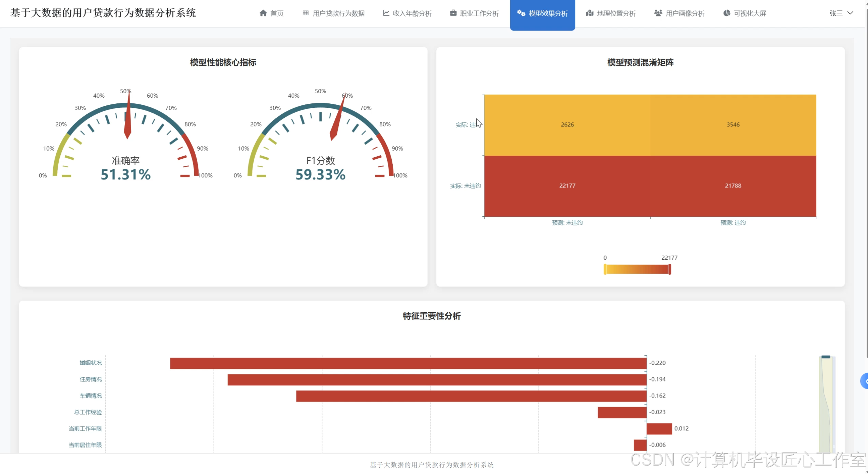This screenshot has height=474, width=868.
Task: Click the confusion matrix cell 3546
Action: coord(733,125)
